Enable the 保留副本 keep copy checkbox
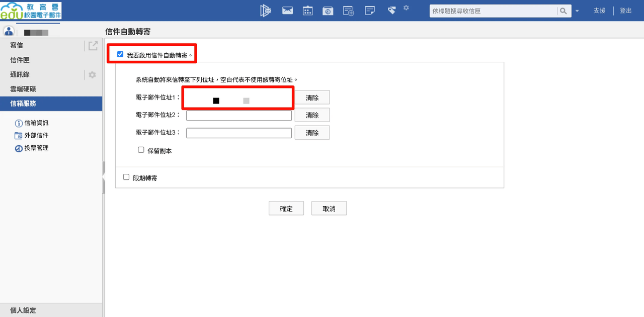This screenshot has height=317, width=644. point(141,150)
